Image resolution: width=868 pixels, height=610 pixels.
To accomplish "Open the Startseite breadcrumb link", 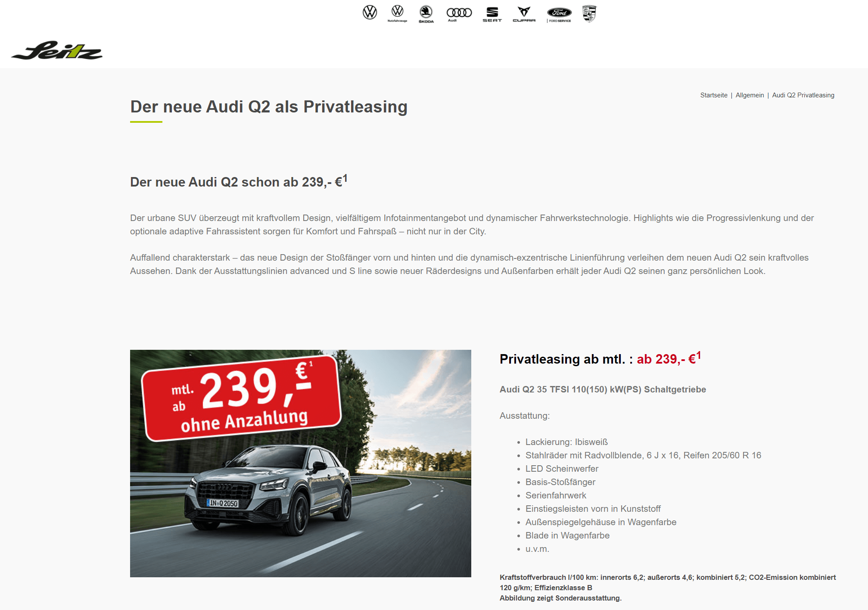I will pyautogui.click(x=713, y=95).
